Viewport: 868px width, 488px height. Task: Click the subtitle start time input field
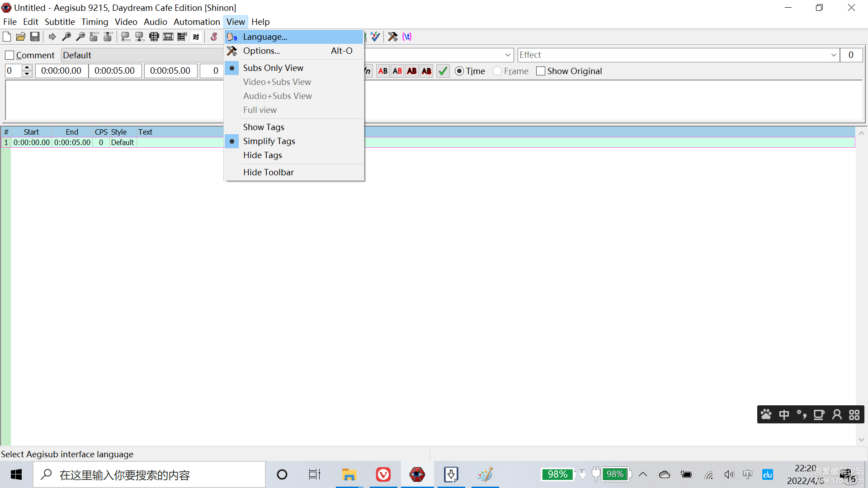[60, 71]
